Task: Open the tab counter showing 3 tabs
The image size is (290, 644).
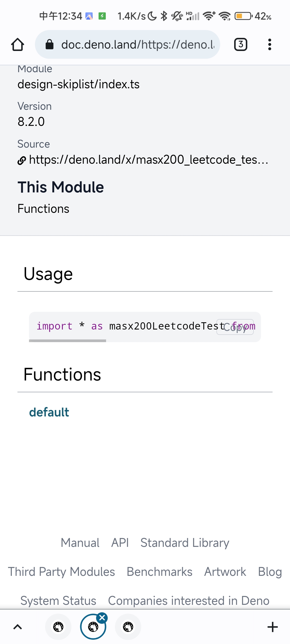Action: tap(240, 44)
